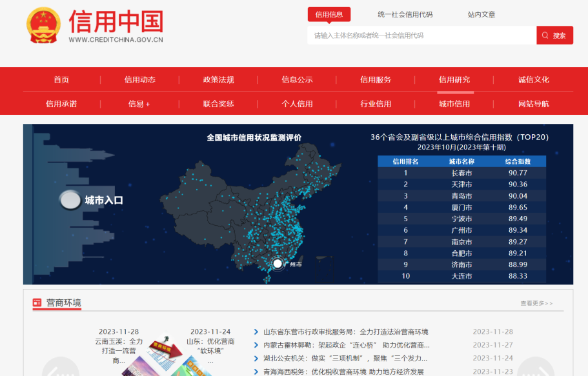Open the 信用研究 menu
Image resolution: width=588 pixels, height=376 pixels.
(x=454, y=79)
